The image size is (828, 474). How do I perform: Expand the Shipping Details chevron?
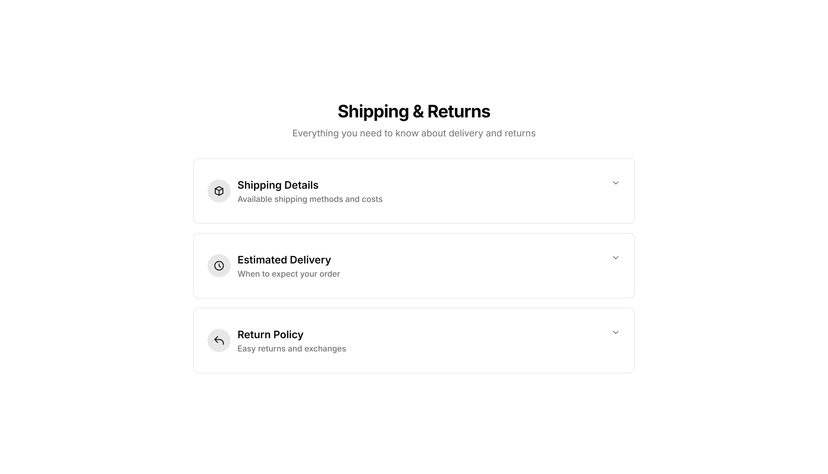coord(615,183)
